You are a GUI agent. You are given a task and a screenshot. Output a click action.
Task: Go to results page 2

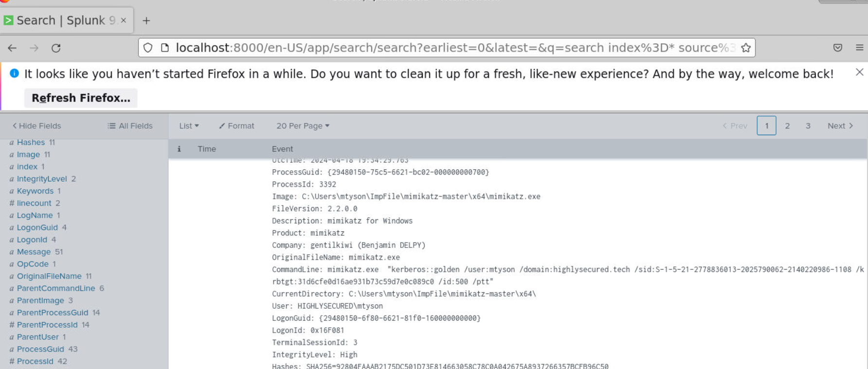point(787,126)
